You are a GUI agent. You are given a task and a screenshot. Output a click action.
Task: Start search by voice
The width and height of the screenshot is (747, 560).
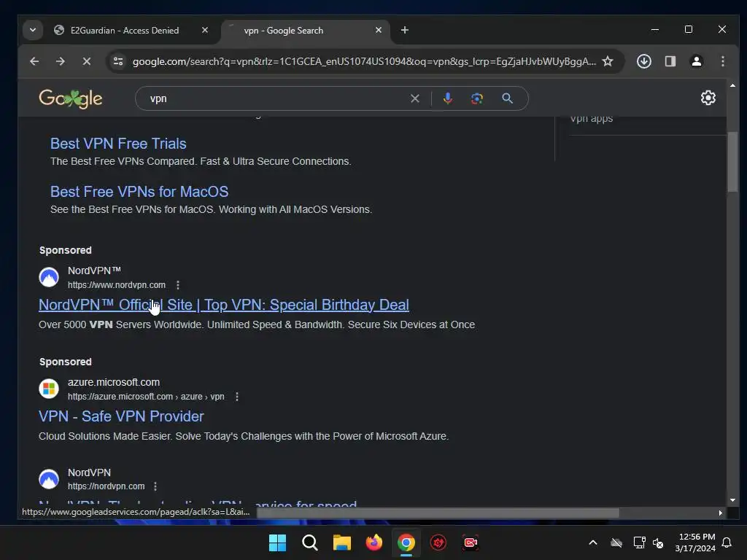(447, 98)
